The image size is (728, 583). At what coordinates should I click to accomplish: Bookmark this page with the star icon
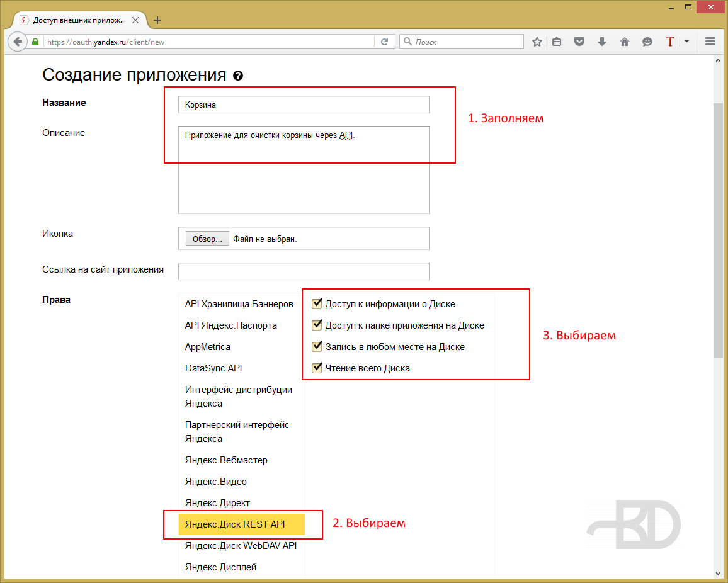[537, 42]
